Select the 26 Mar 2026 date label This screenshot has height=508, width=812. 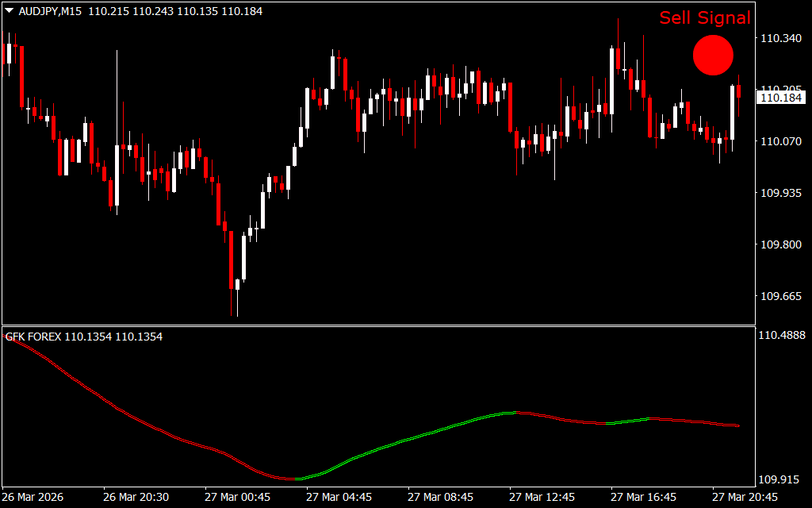34,497
